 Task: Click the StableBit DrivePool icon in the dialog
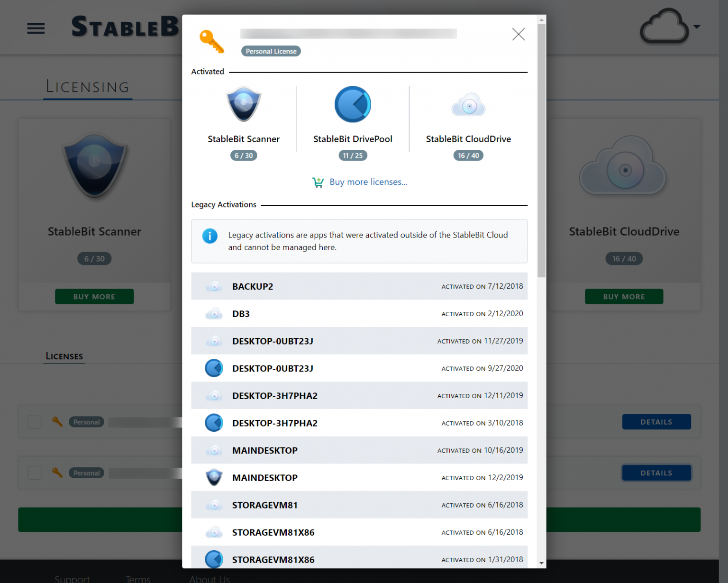coord(353,104)
